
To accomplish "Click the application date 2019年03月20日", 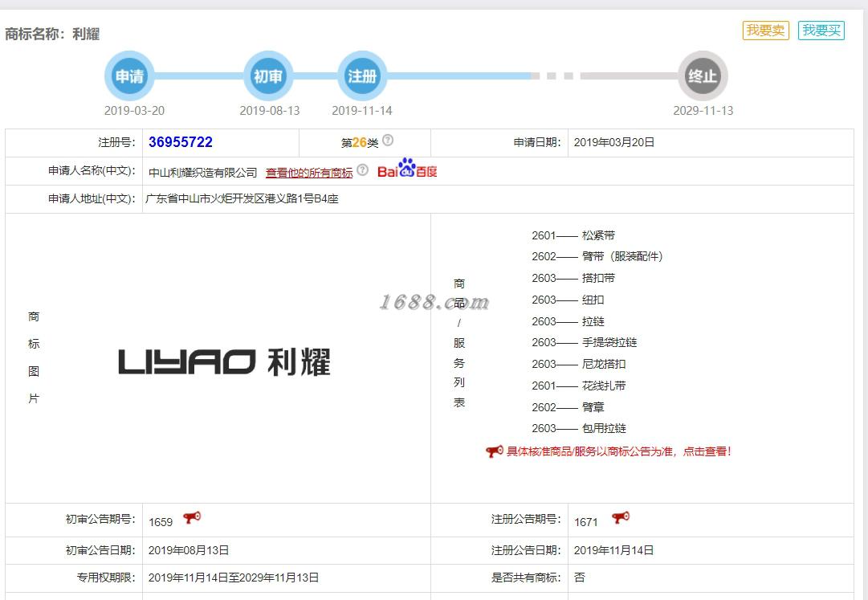I will (x=614, y=142).
